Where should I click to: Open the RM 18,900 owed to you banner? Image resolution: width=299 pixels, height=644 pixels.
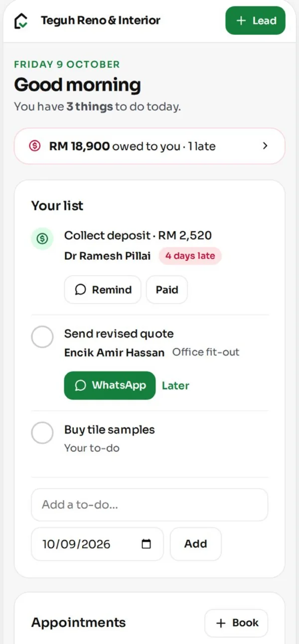(149, 146)
